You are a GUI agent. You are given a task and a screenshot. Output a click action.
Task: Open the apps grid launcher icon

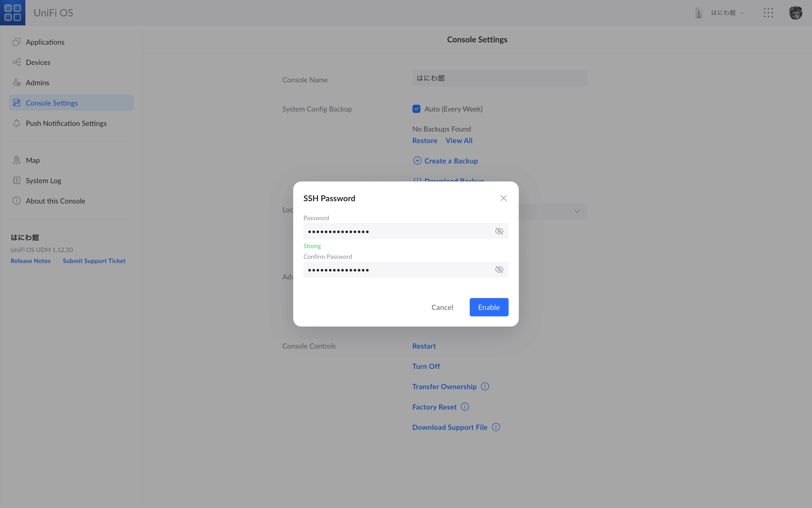coord(768,13)
